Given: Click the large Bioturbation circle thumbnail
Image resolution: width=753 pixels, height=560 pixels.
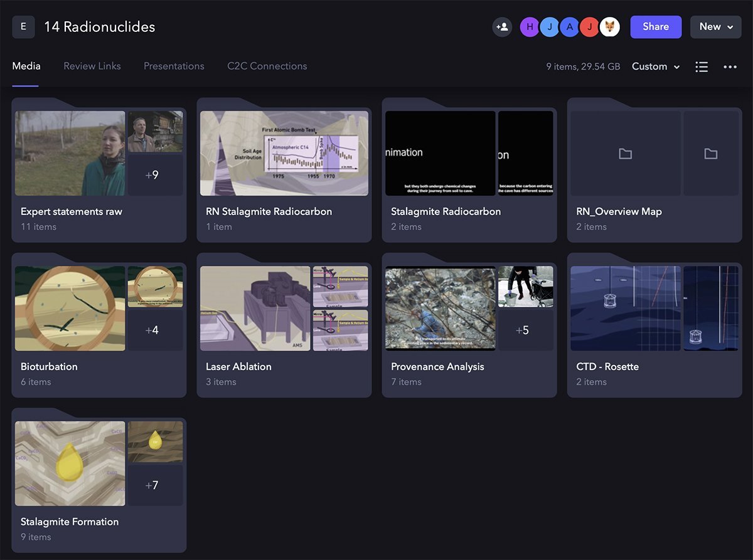Looking at the screenshot, I should (70, 309).
